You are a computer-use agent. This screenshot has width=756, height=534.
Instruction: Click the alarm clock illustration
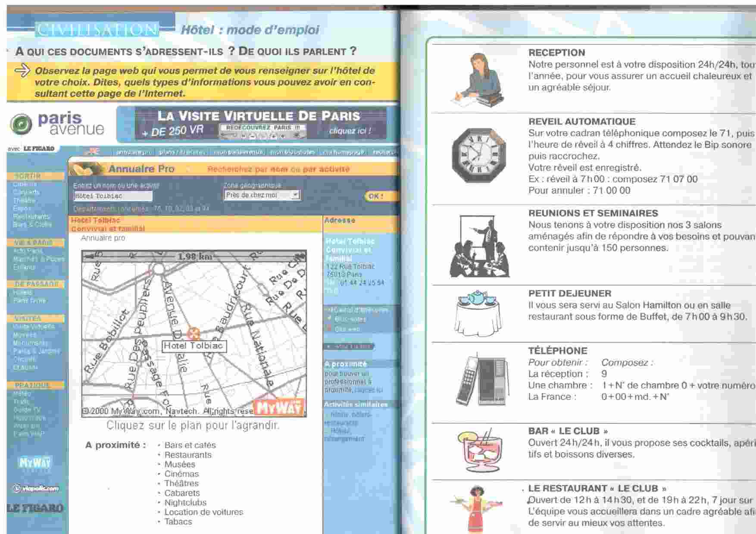coord(478,155)
